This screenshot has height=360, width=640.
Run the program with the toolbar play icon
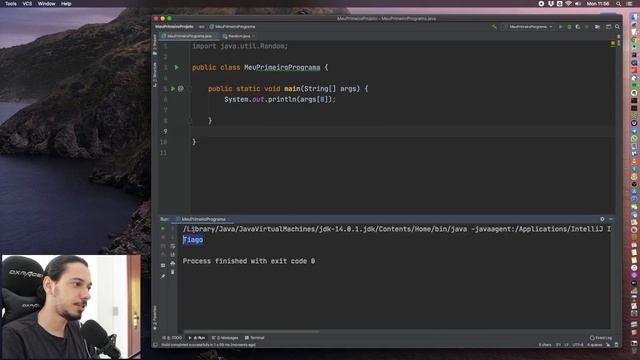(x=560, y=27)
